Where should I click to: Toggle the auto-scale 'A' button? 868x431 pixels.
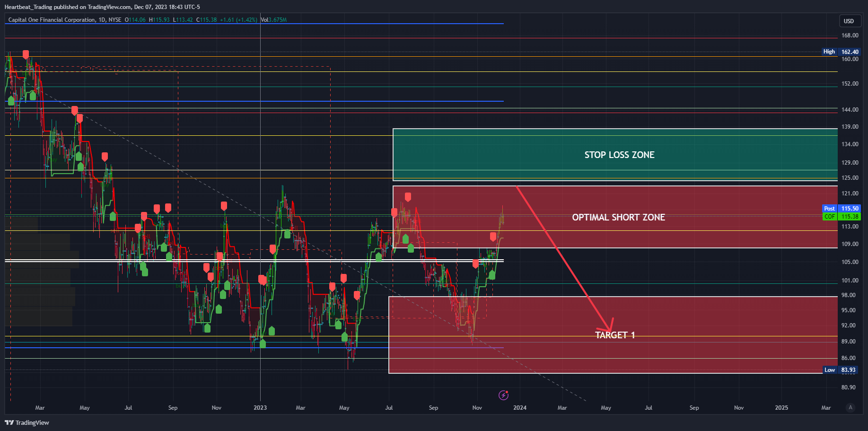pyautogui.click(x=850, y=407)
